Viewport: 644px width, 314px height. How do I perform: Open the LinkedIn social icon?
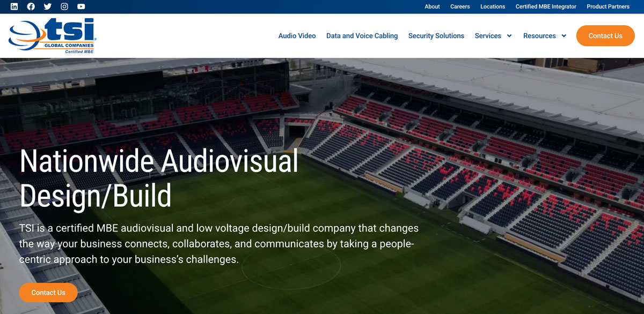pyautogui.click(x=14, y=6)
